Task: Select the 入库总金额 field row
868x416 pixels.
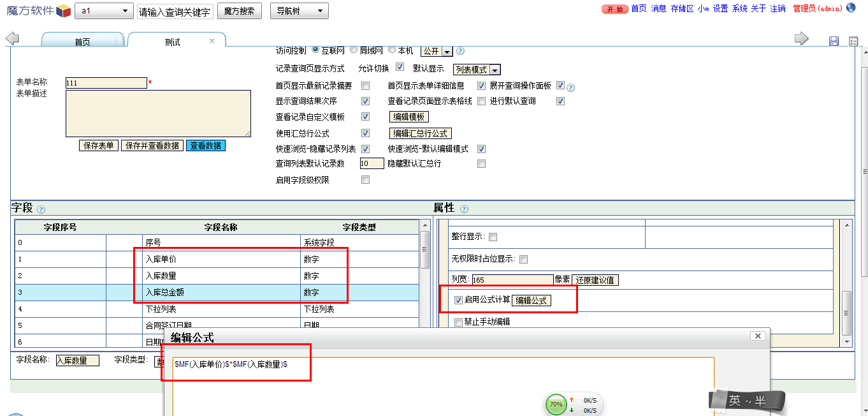Action: point(217,293)
